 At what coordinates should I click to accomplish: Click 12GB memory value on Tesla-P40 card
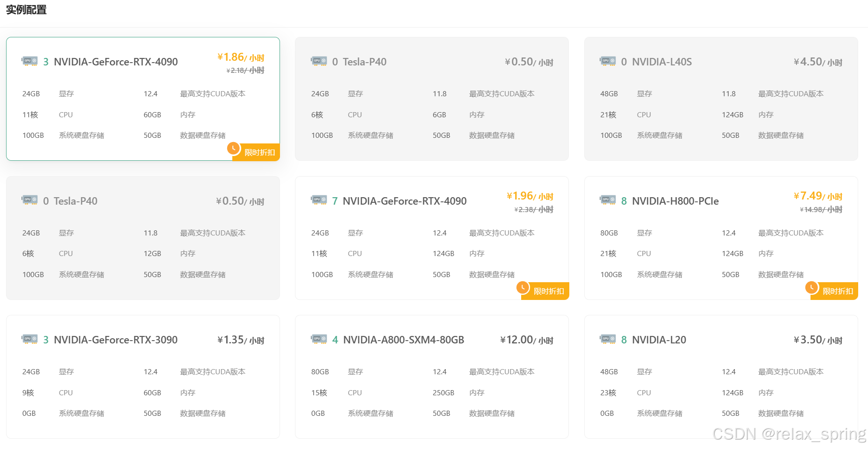pyautogui.click(x=152, y=253)
